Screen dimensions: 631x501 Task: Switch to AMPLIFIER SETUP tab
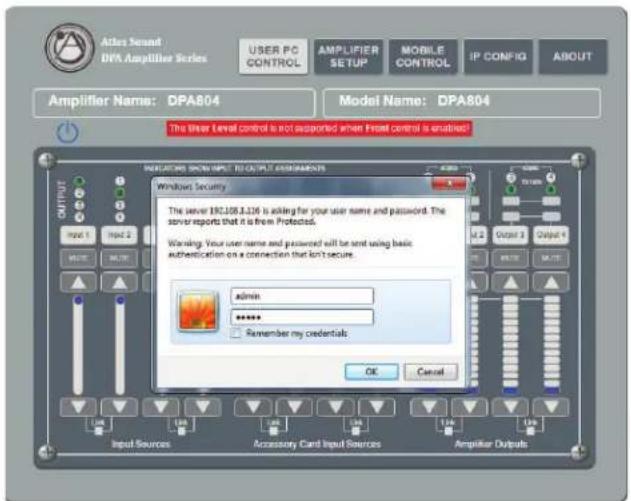[348, 56]
